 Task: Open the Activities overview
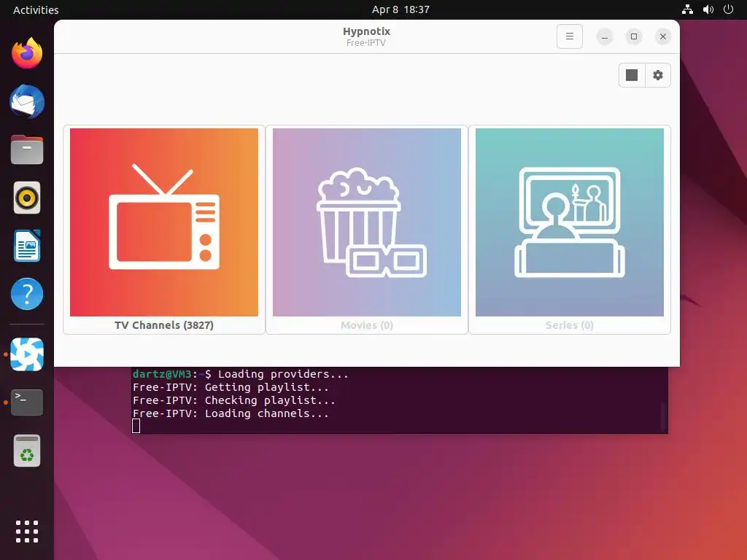click(36, 9)
